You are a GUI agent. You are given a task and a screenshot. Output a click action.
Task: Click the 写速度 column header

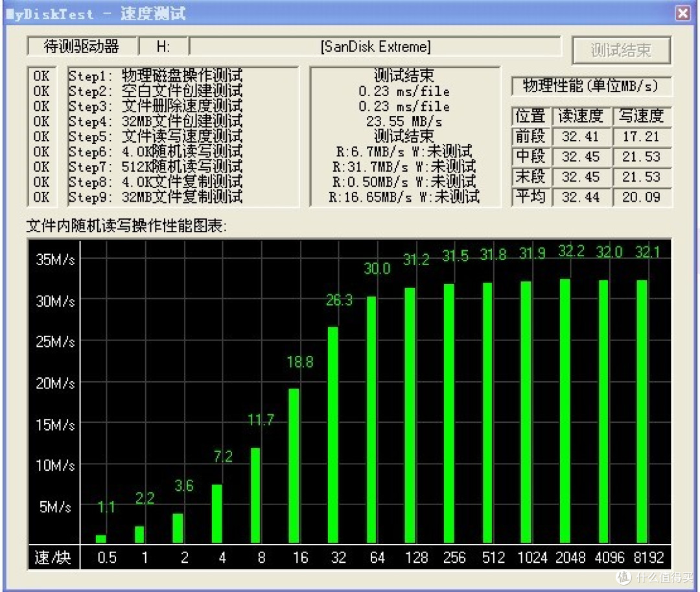tap(641, 116)
